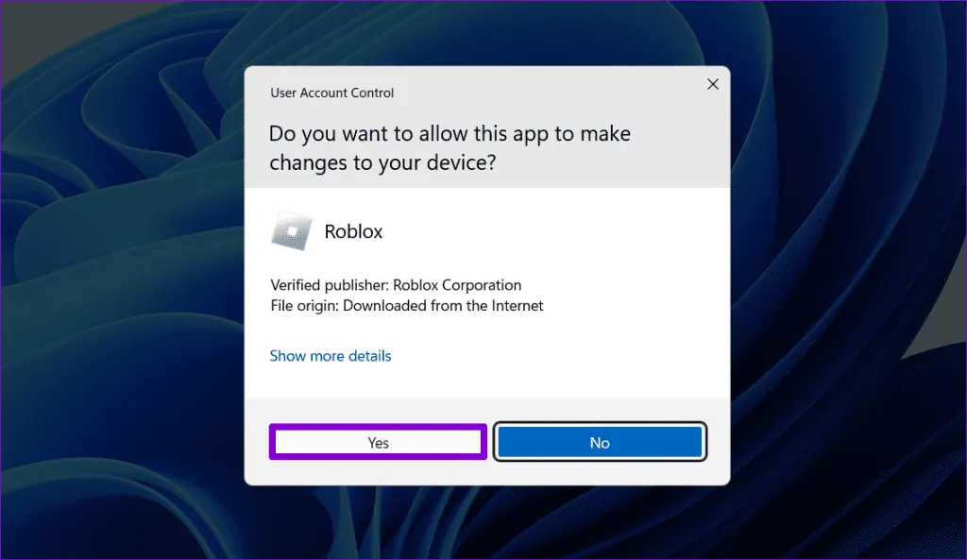Viewport: 967px width, 560px height.
Task: Close the User Account Control dialog
Action: (x=713, y=84)
